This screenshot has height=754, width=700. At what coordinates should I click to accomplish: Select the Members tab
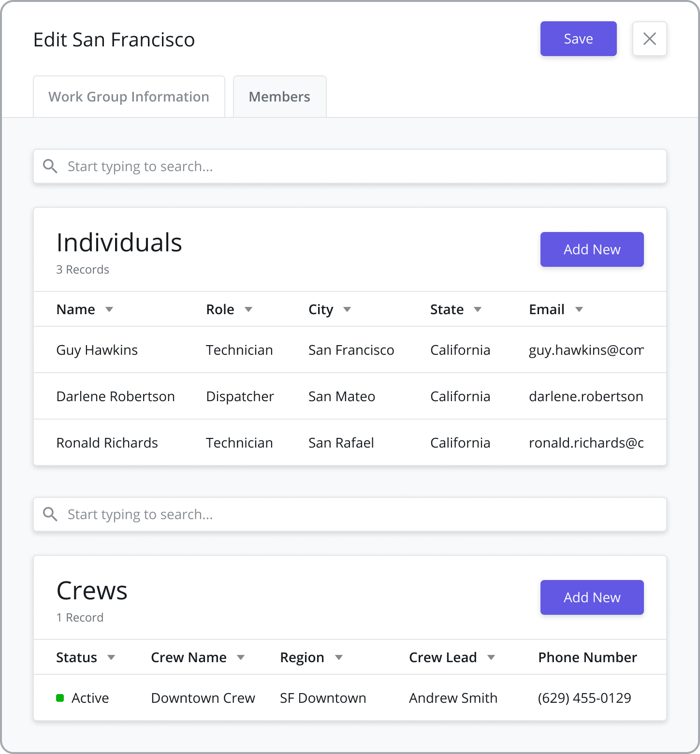click(280, 97)
